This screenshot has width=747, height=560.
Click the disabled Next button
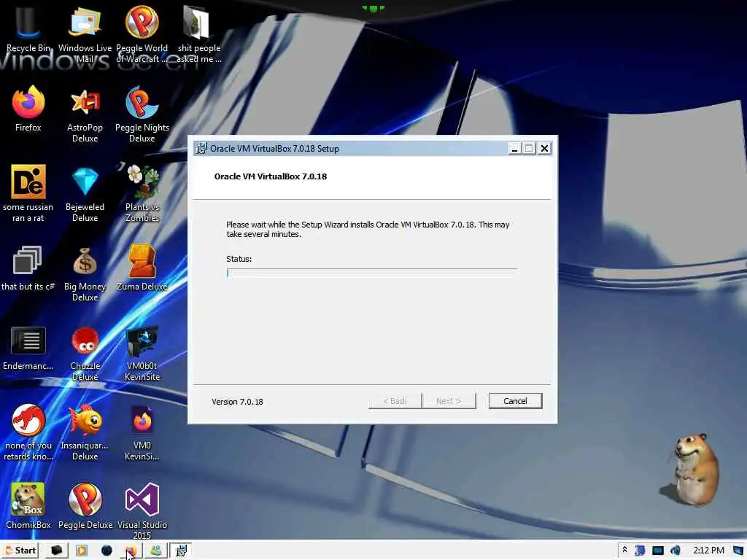point(449,401)
